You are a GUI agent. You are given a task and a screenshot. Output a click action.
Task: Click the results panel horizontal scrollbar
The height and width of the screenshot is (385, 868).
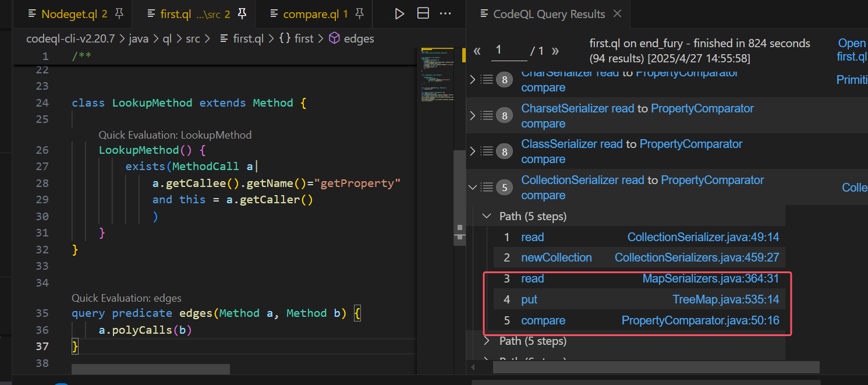(656, 367)
